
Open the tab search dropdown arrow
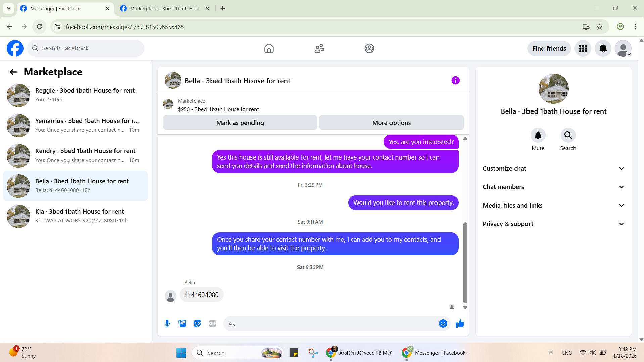(9, 8)
